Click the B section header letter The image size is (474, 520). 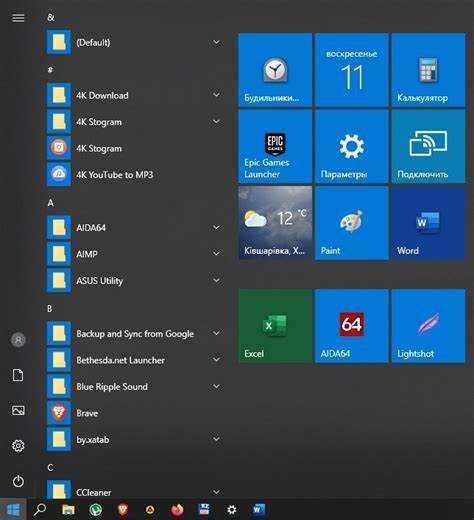point(50,309)
